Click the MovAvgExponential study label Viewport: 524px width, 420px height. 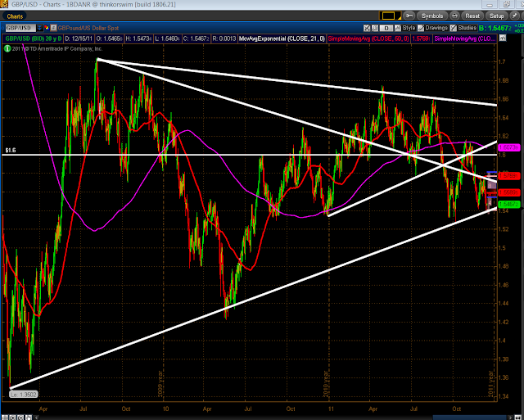coord(260,38)
